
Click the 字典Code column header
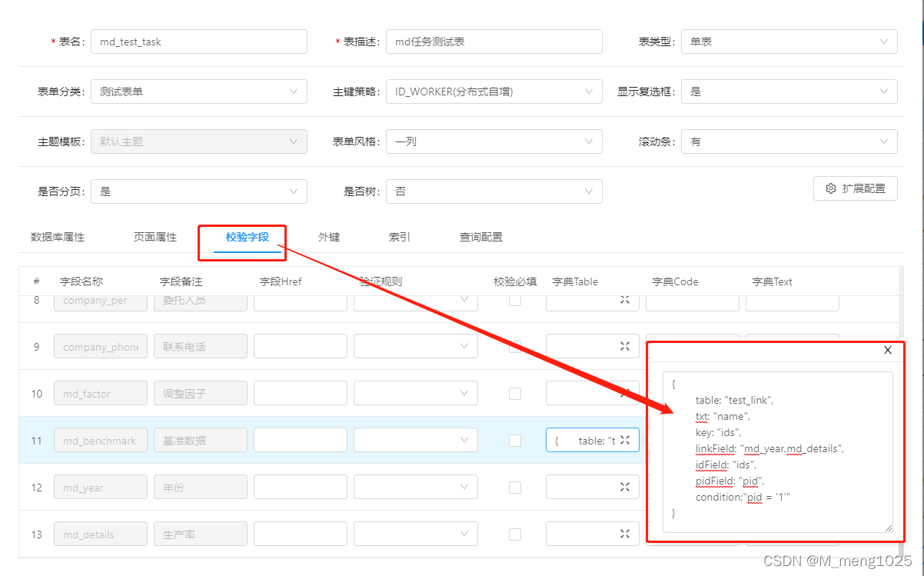[675, 281]
